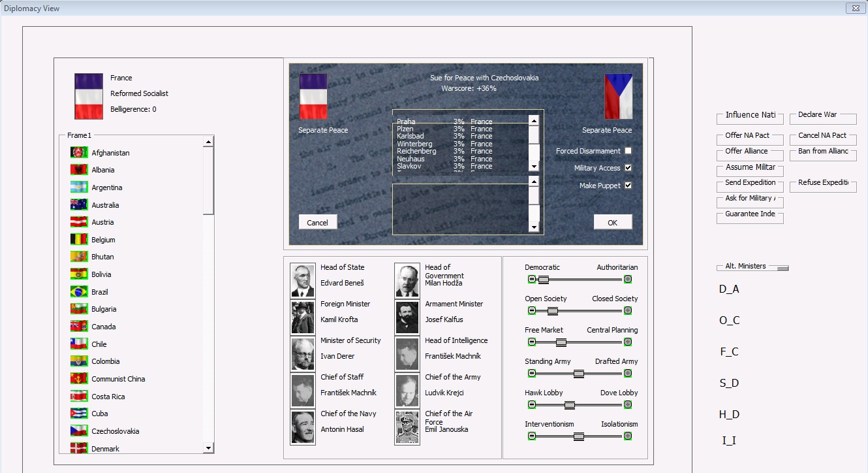The height and width of the screenshot is (473, 868).
Task: Click Kamil Krofta Foreign Minister portrait
Action: 303,318
